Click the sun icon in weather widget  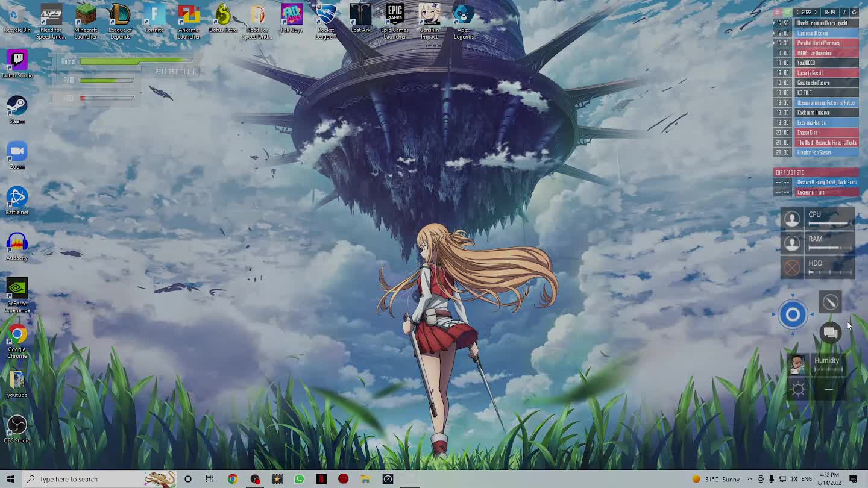point(798,389)
